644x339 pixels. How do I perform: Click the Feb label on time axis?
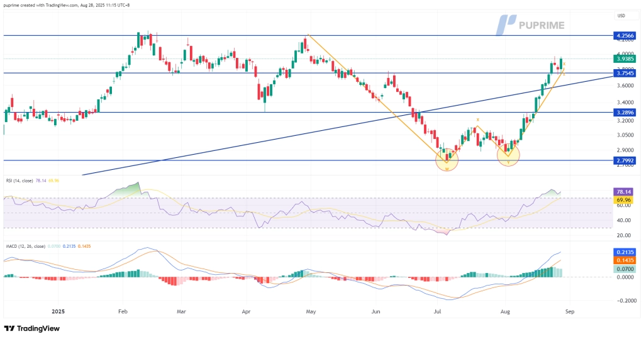[x=123, y=311]
